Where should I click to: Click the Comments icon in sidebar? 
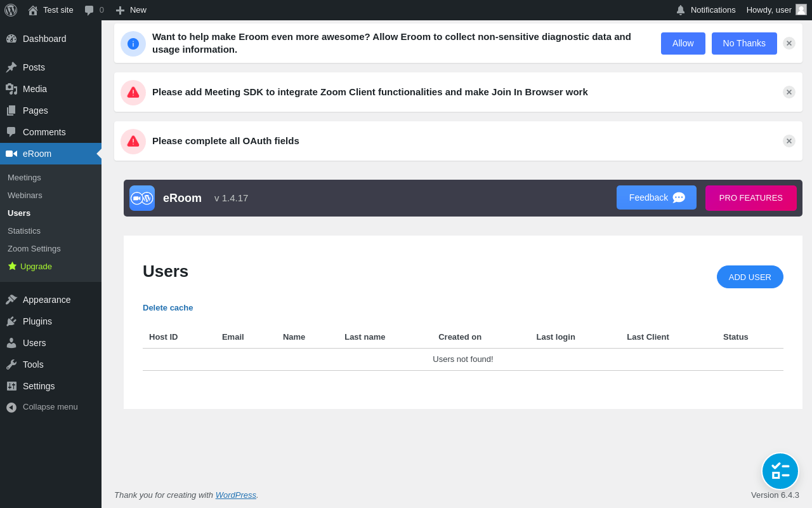11,132
